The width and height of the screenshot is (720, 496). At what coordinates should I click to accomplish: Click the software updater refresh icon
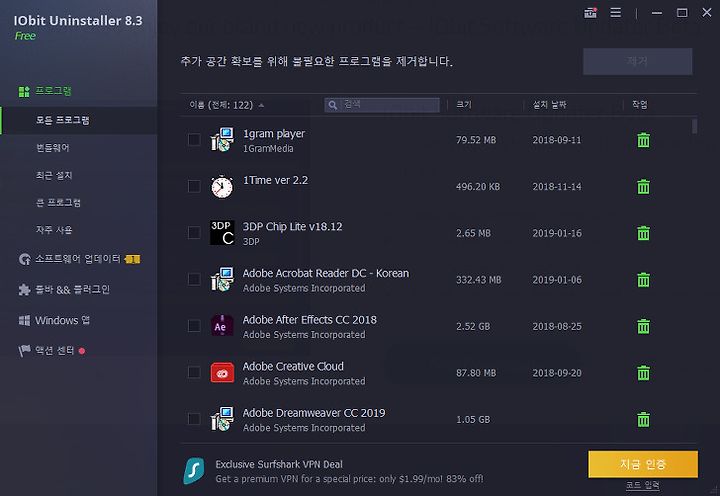[25, 259]
